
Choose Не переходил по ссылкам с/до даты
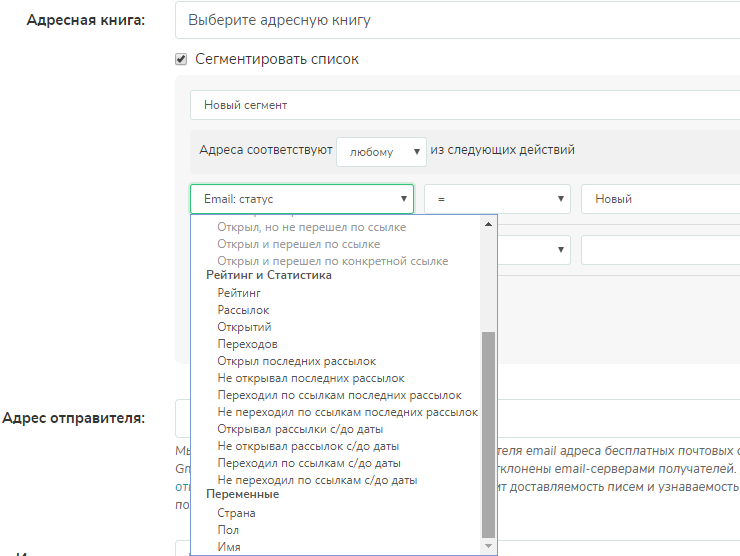(x=317, y=480)
